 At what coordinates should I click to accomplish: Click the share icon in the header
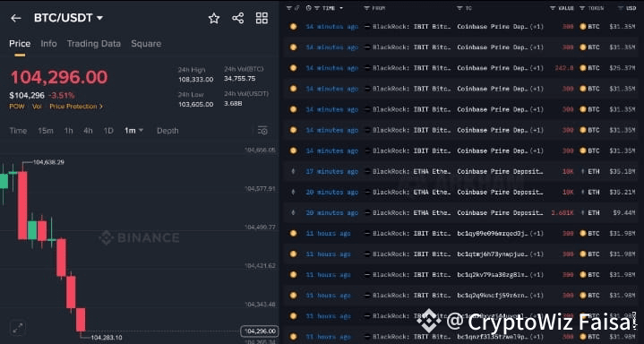(237, 18)
